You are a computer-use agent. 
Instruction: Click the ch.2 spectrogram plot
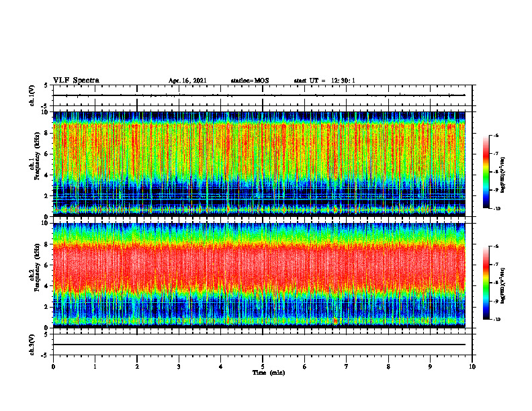(x=259, y=275)
